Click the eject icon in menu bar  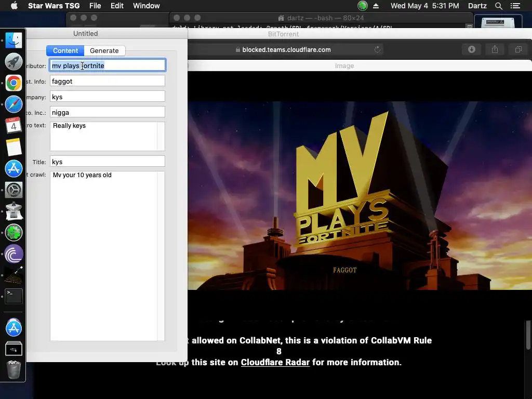[x=376, y=6]
